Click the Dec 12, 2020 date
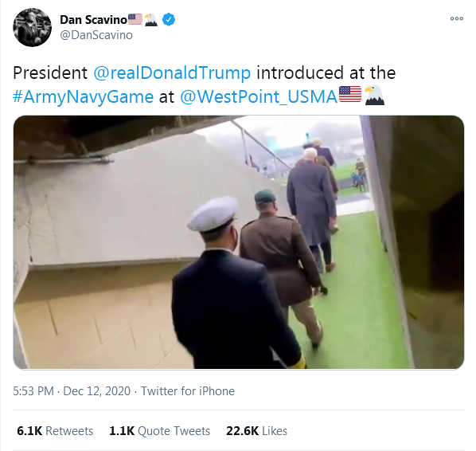Viewport: 476px width, 451px height. (96, 391)
